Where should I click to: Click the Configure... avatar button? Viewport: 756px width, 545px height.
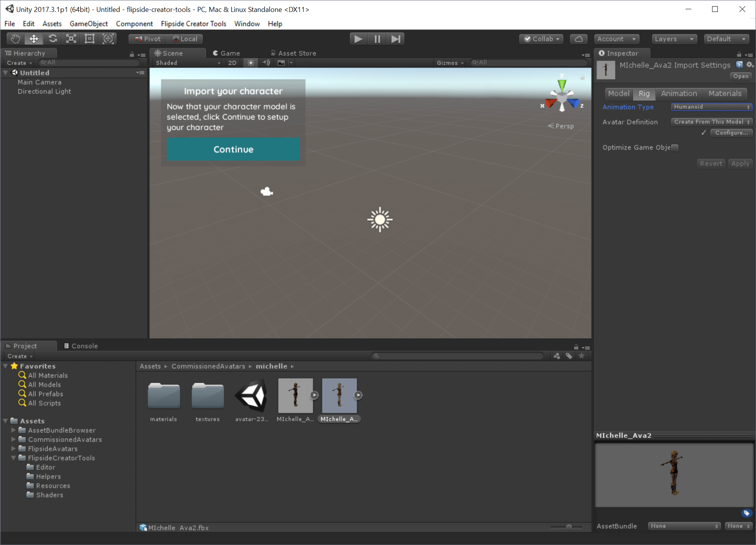[731, 133]
